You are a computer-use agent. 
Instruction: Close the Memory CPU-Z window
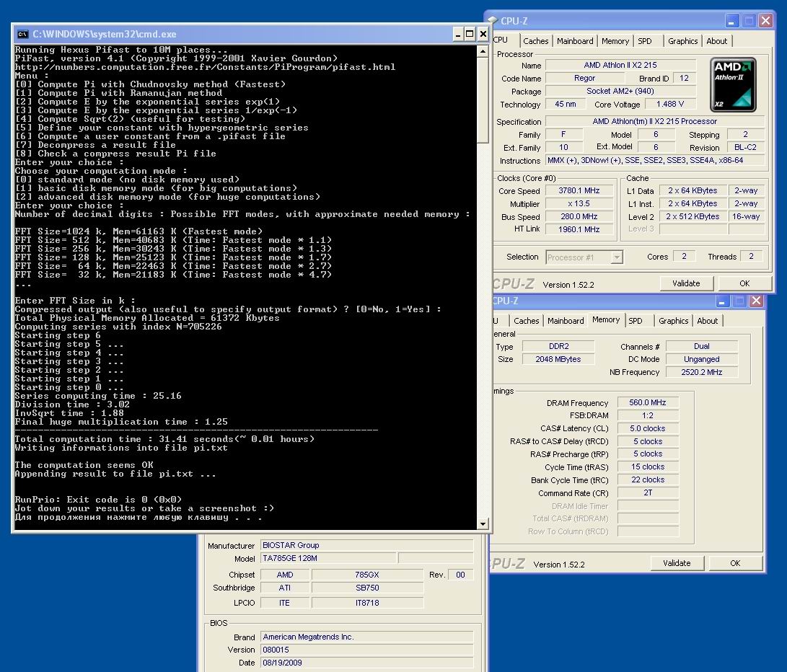coord(756,301)
